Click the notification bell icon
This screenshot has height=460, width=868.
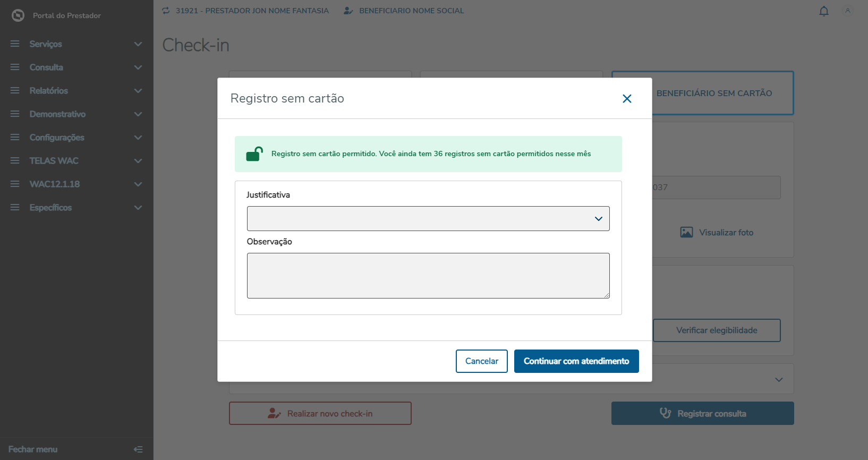pyautogui.click(x=824, y=11)
